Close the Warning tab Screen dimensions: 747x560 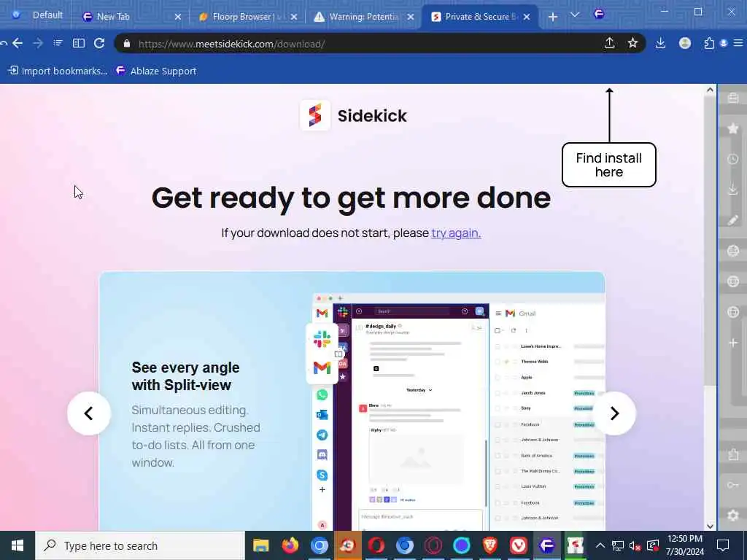coord(410,17)
